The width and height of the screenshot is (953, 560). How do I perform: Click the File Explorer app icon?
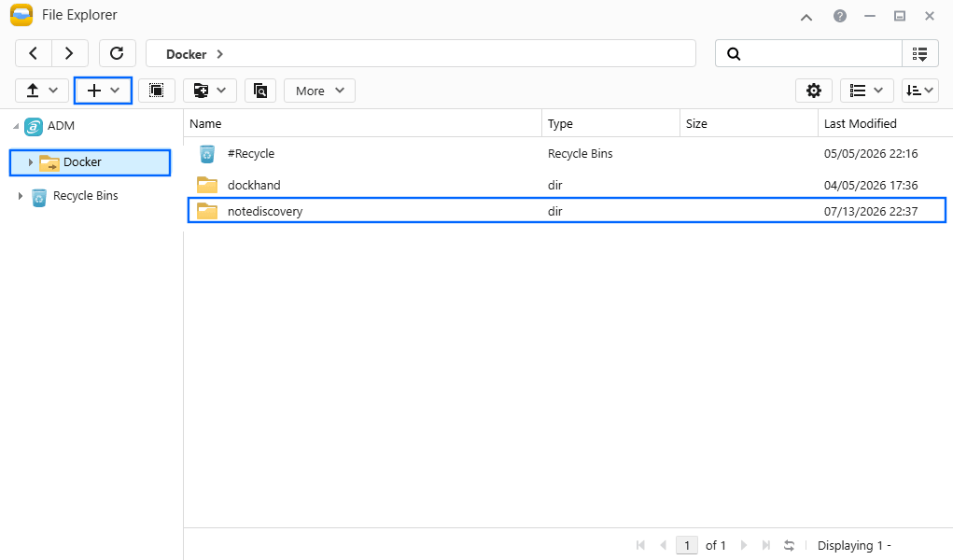(x=21, y=15)
